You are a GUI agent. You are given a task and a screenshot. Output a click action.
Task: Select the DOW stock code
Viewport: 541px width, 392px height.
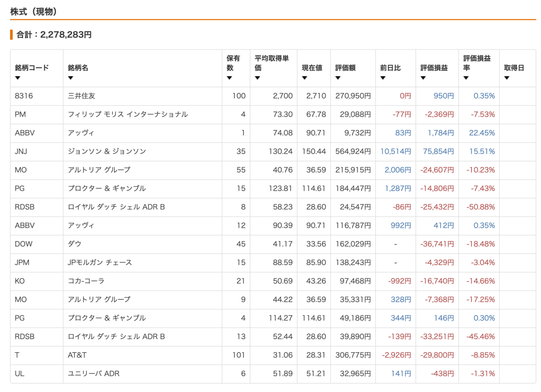point(23,244)
